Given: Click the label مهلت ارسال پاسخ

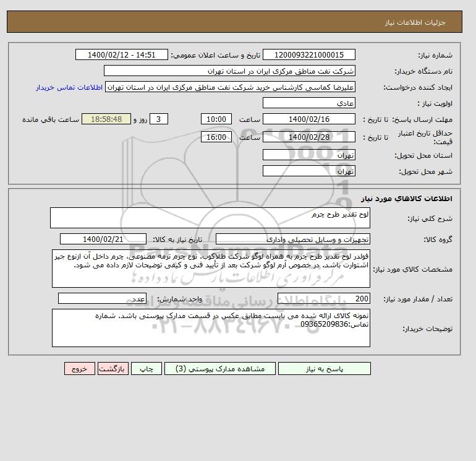Looking at the screenshot, I should [423, 119].
